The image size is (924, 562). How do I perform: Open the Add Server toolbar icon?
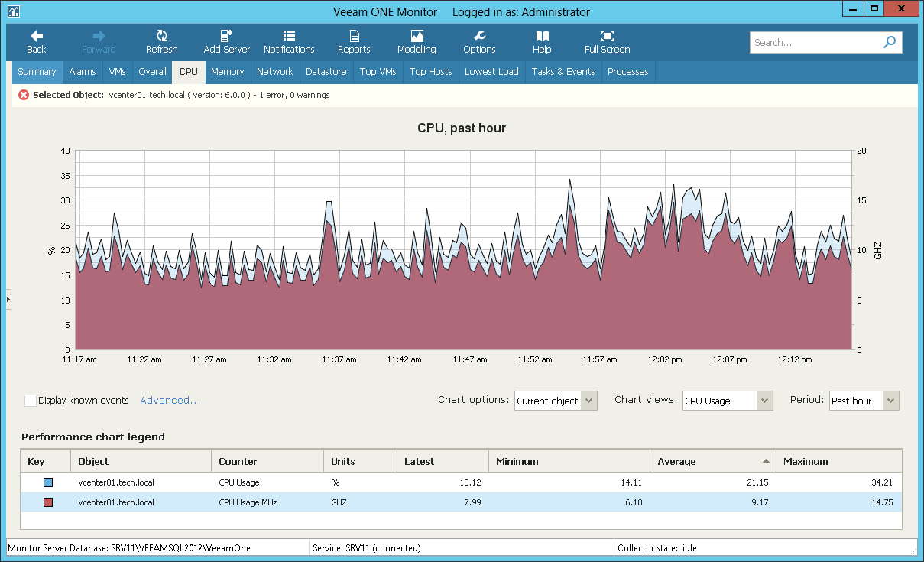(226, 36)
